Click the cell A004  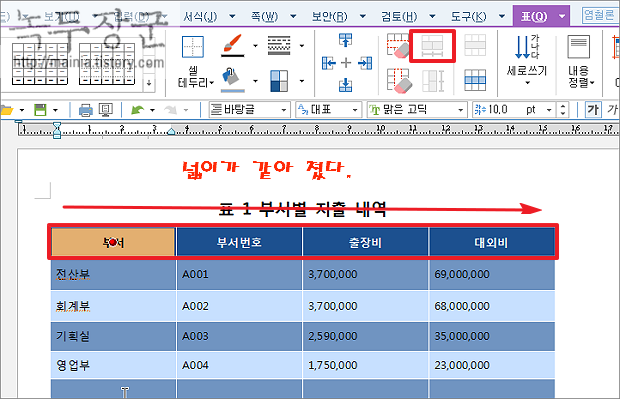tap(239, 365)
